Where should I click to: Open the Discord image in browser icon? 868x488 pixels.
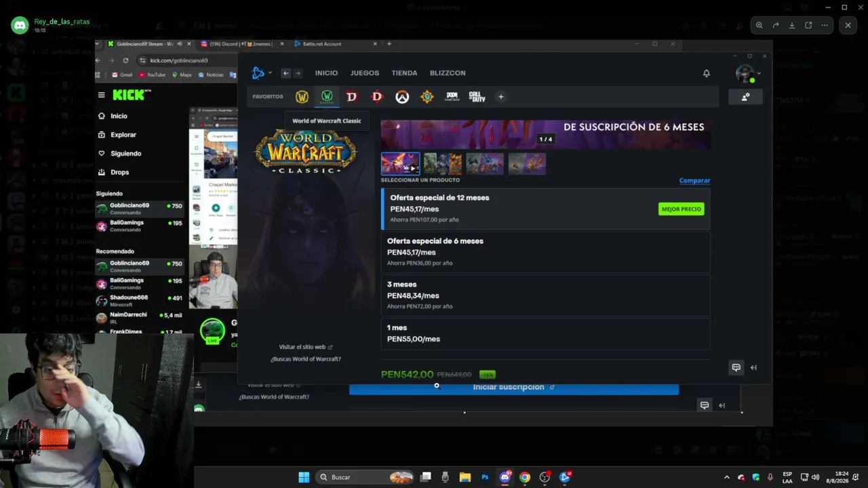point(808,25)
